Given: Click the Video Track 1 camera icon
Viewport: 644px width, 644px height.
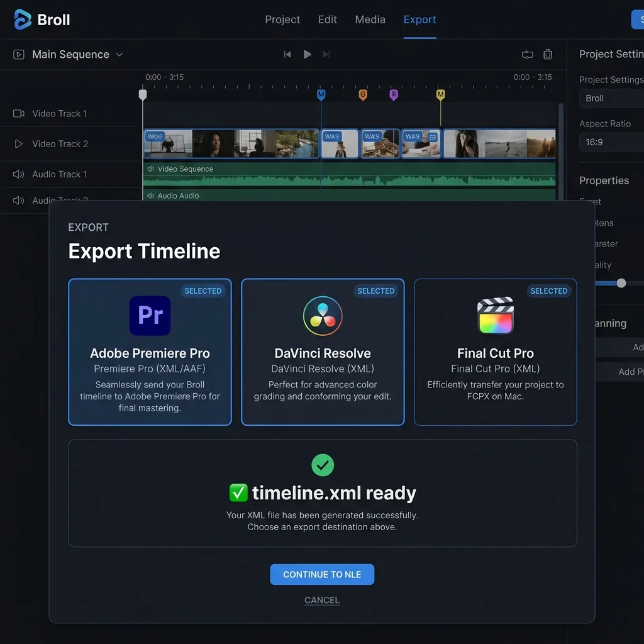Looking at the screenshot, I should tap(18, 113).
